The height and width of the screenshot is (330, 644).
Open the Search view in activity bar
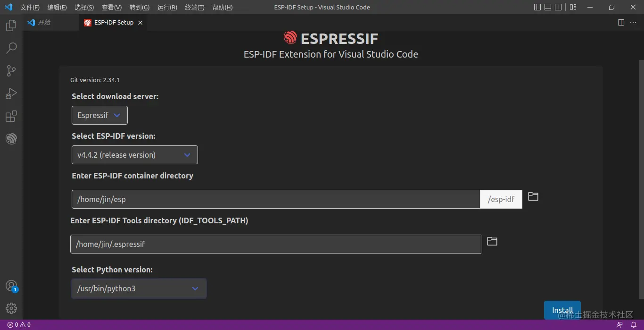(x=11, y=48)
